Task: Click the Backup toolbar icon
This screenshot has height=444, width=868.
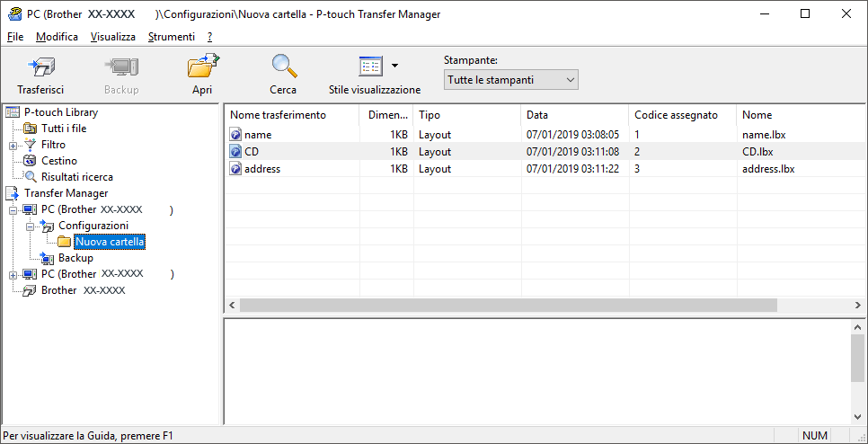Action: [121, 67]
